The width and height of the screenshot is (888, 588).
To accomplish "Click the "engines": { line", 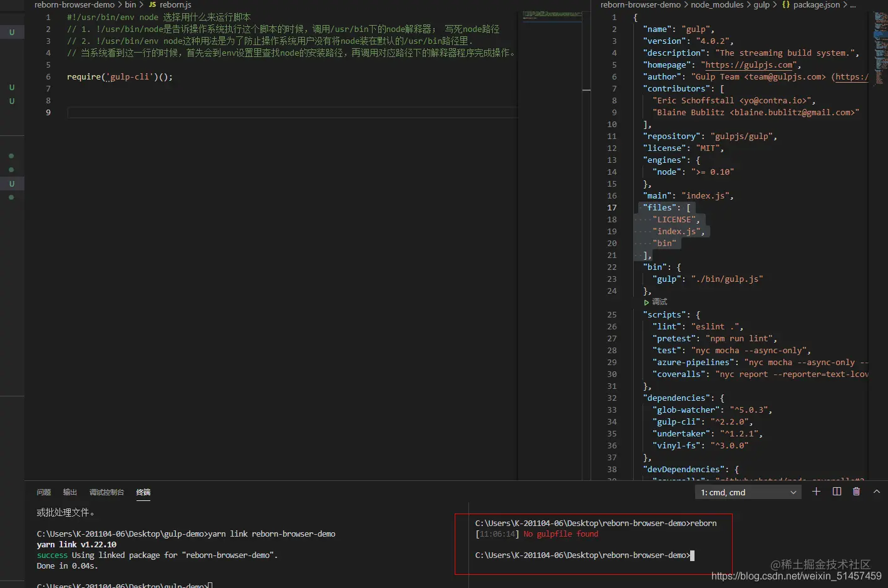I will [671, 160].
